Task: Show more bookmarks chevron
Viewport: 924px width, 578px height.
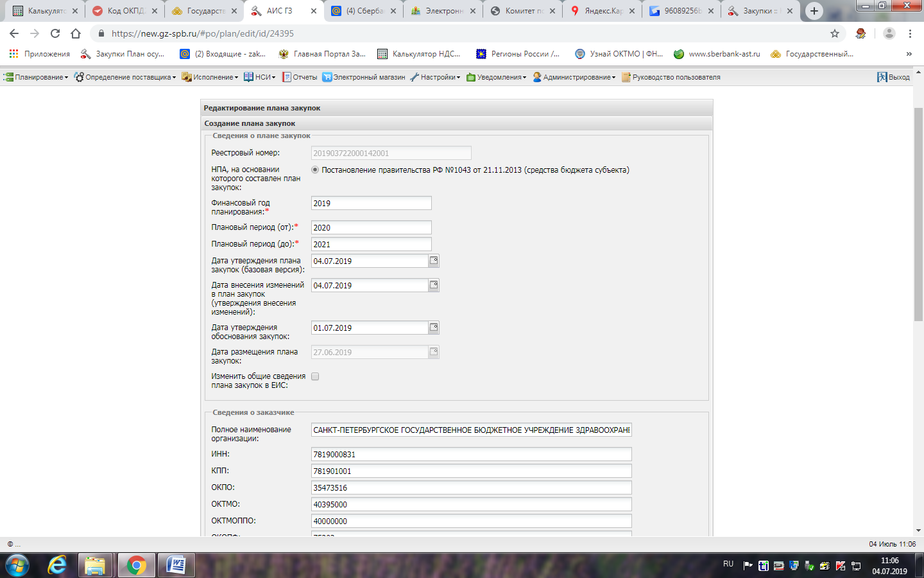Action: point(909,54)
